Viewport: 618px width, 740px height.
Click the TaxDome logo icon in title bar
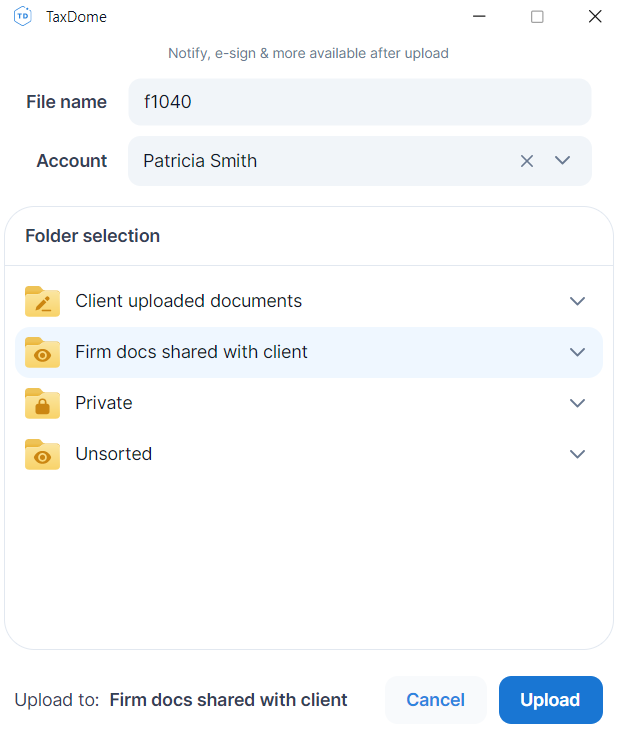[x=22, y=17]
